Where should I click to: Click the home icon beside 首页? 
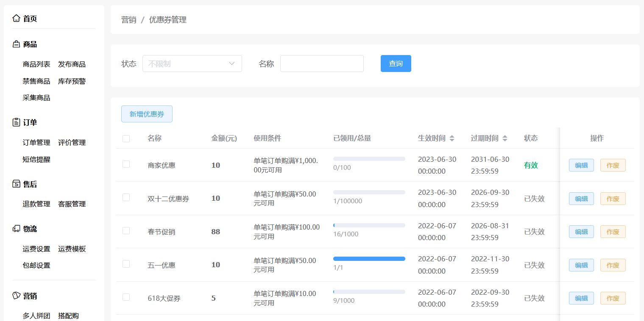click(16, 18)
